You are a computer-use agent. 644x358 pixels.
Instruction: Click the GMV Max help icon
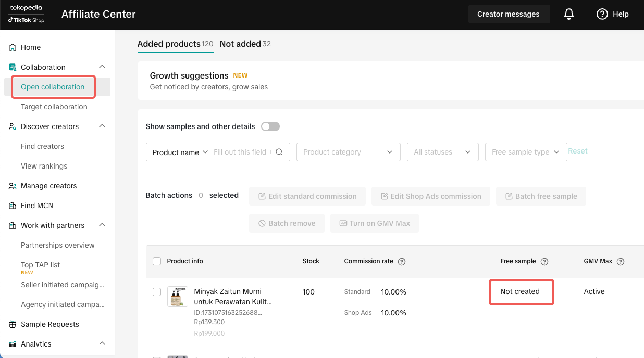coord(621,262)
